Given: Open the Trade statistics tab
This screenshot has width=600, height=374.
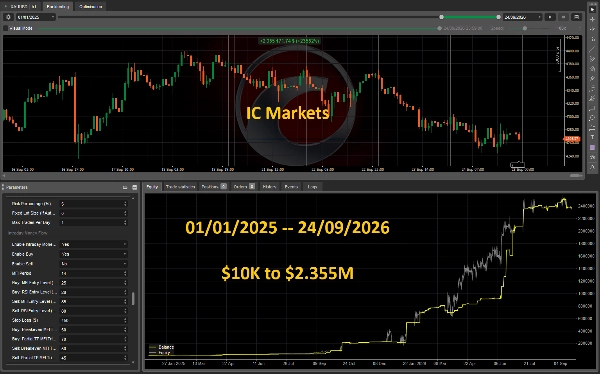Looking at the screenshot, I should (180, 186).
